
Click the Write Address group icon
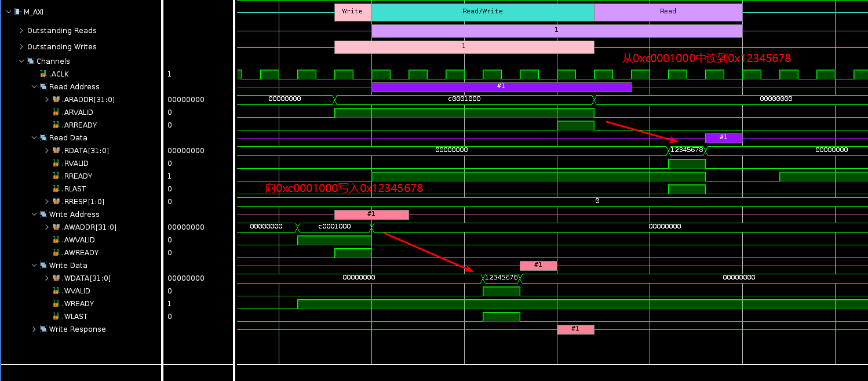pyautogui.click(x=43, y=214)
